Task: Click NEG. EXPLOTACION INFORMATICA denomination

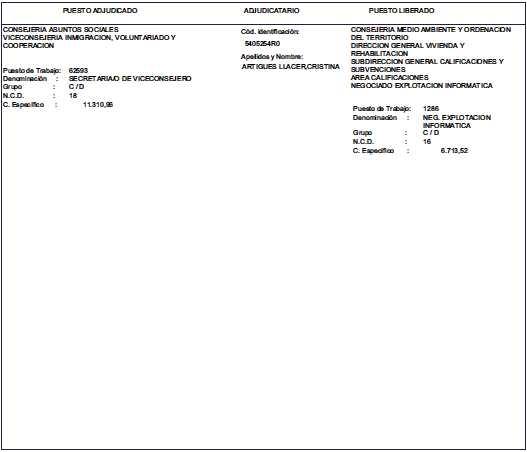Action: click(457, 121)
